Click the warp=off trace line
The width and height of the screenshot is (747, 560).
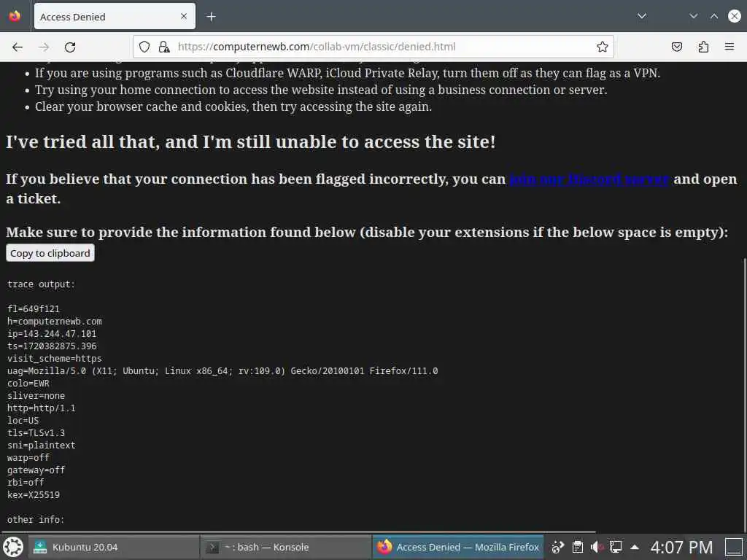point(28,458)
